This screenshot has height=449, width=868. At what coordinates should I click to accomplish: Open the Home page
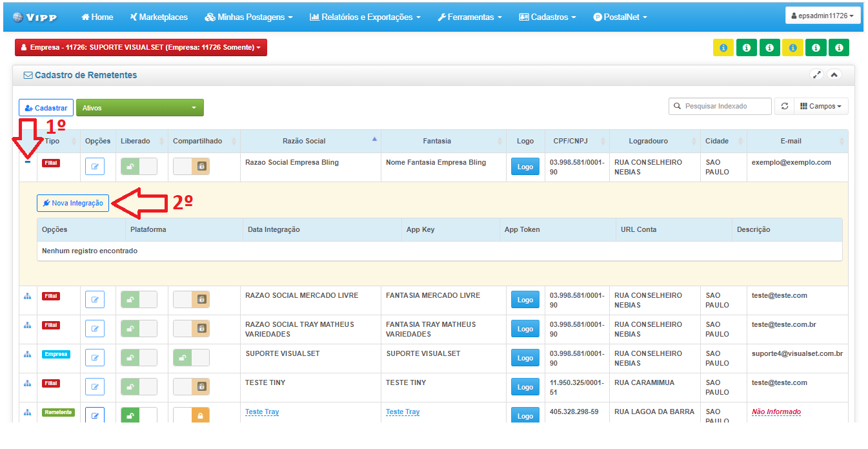pyautogui.click(x=97, y=17)
